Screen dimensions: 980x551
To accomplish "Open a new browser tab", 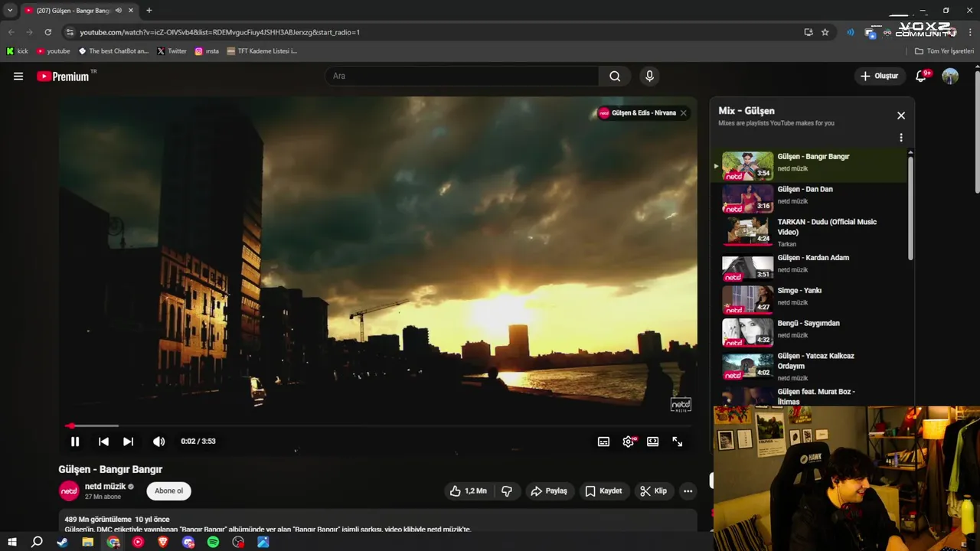I will 149,11.
